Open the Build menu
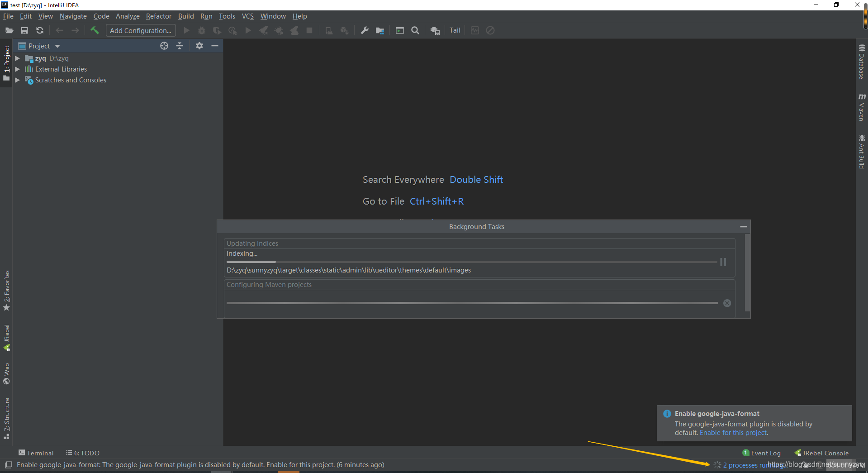This screenshot has width=868, height=473. (186, 16)
